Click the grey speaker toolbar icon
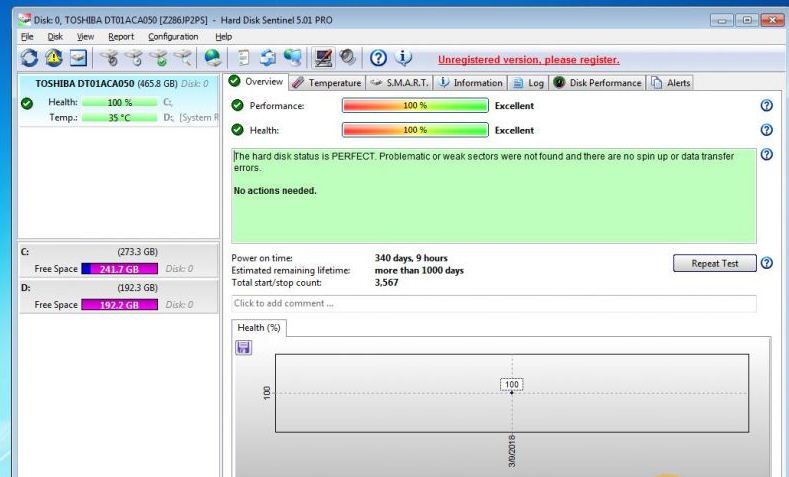Image resolution: width=789 pixels, height=477 pixels. (x=347, y=58)
